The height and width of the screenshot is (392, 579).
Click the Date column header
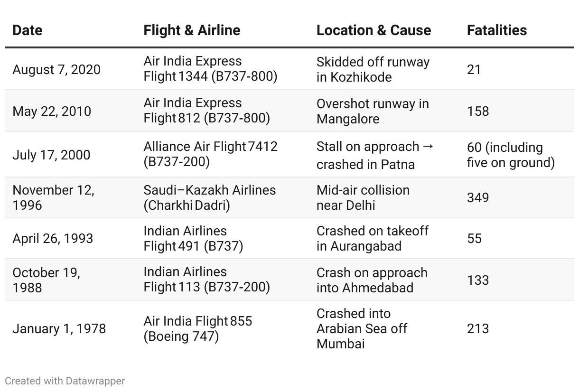click(28, 30)
